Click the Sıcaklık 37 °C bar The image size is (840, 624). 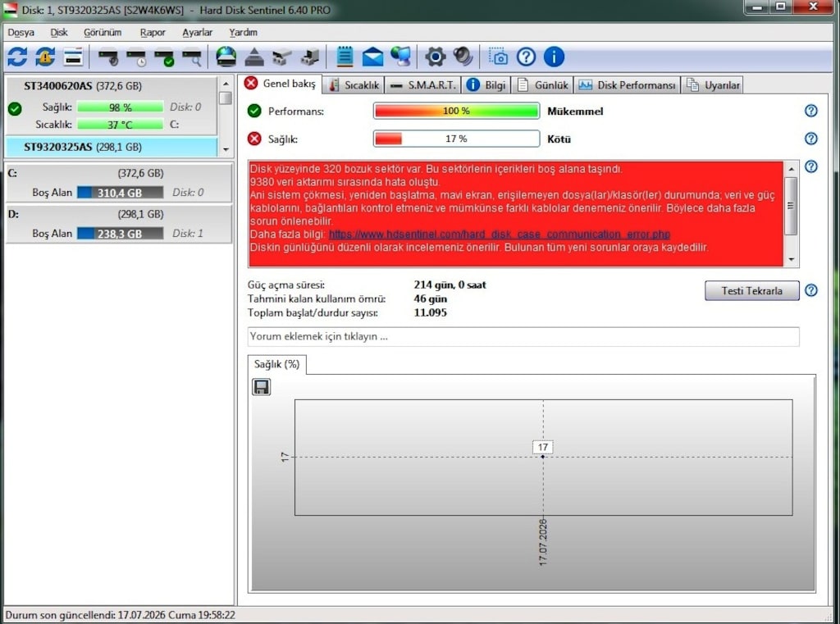point(120,125)
